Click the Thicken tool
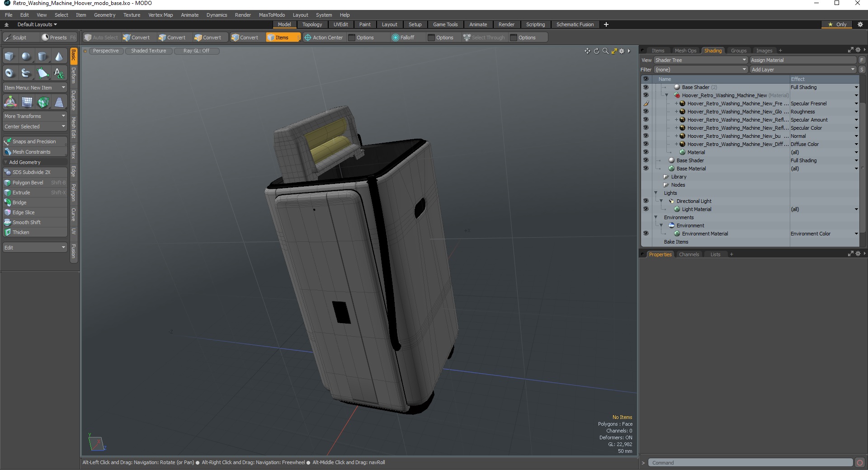 point(35,232)
